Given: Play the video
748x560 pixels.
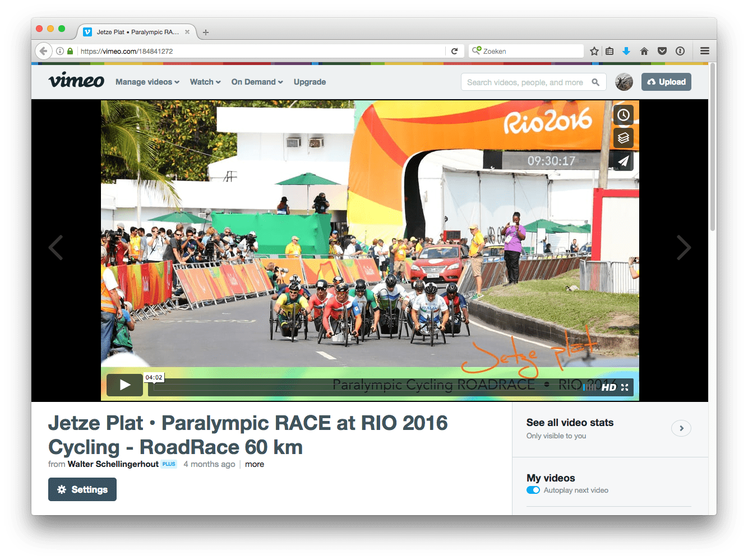Looking at the screenshot, I should [125, 385].
